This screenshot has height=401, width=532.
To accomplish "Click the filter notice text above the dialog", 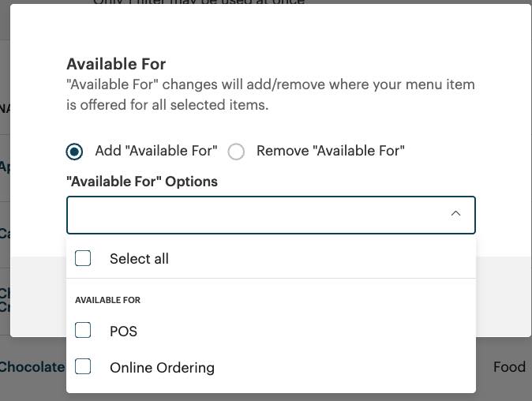I will point(199,2).
